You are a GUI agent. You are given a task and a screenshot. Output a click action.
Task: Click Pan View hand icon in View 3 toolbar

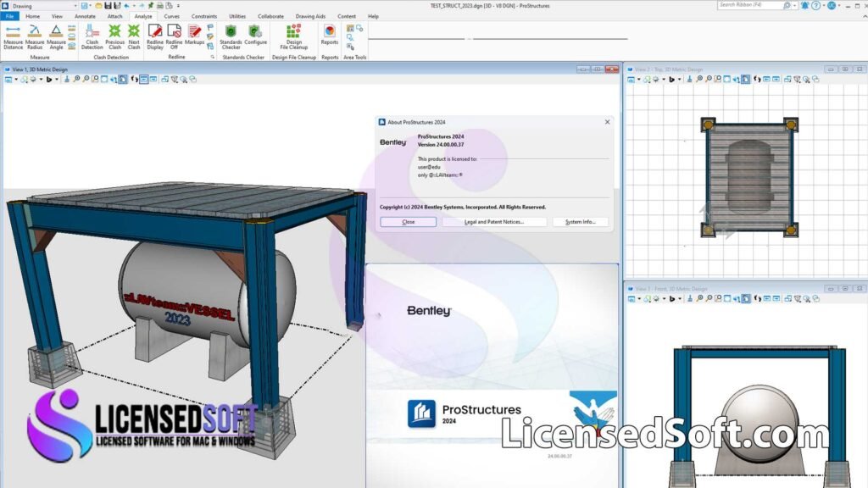pyautogui.click(x=746, y=299)
